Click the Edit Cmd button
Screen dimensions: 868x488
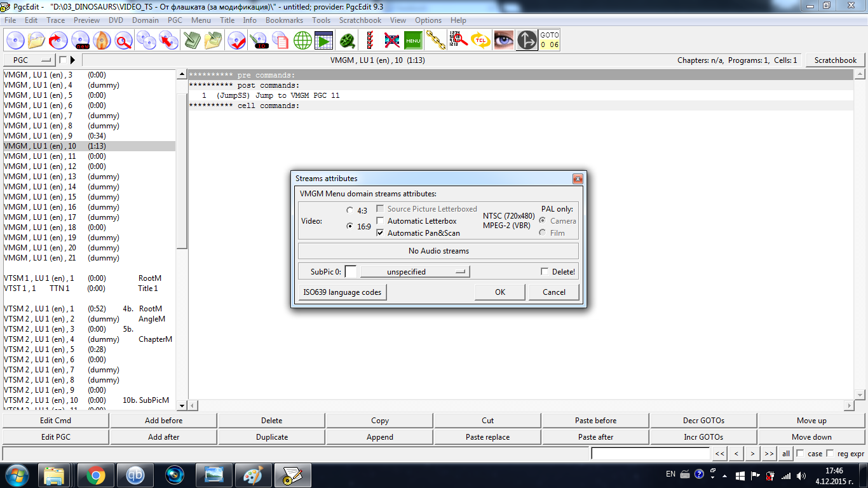pos(56,420)
